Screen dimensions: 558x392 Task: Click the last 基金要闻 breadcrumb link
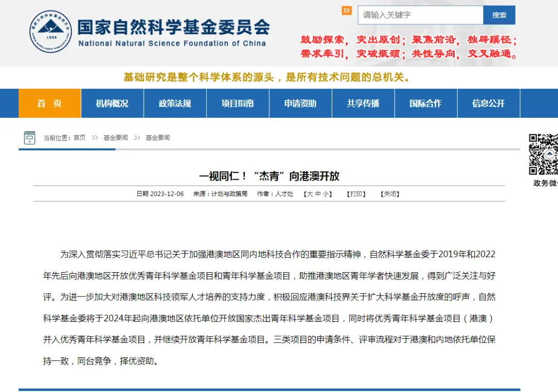158,138
